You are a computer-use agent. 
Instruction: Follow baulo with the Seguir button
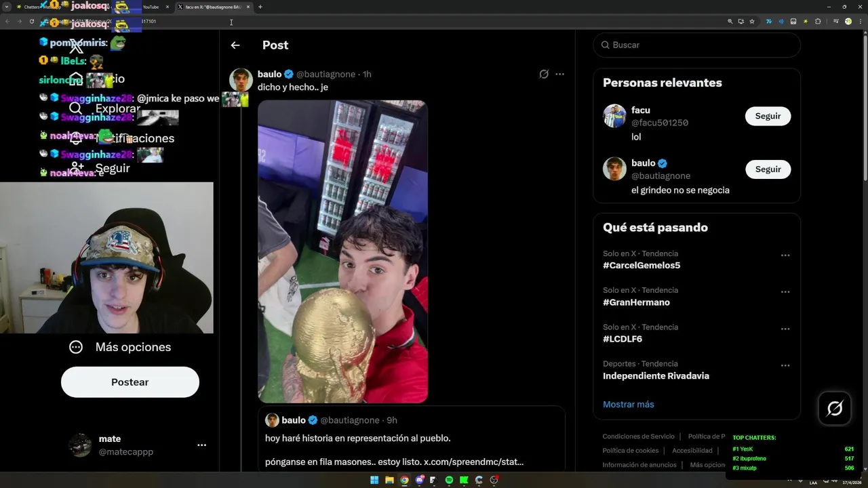[x=768, y=169]
